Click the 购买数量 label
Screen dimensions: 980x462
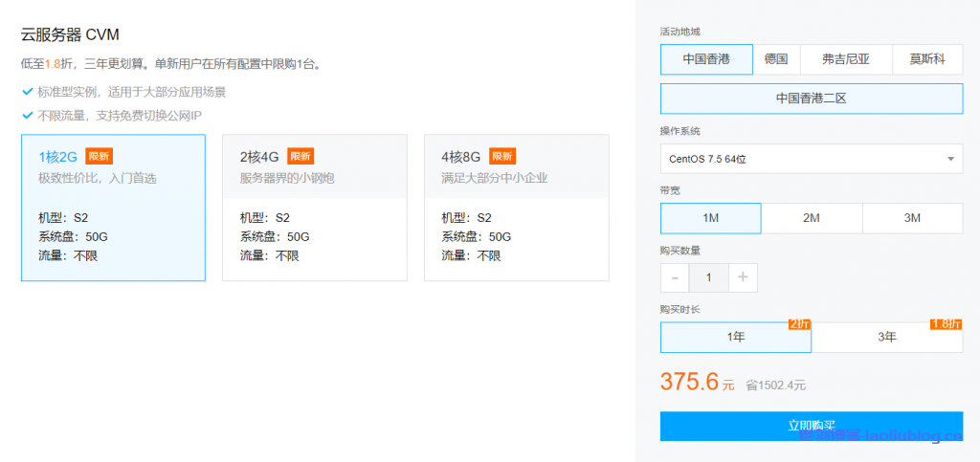[x=680, y=251]
